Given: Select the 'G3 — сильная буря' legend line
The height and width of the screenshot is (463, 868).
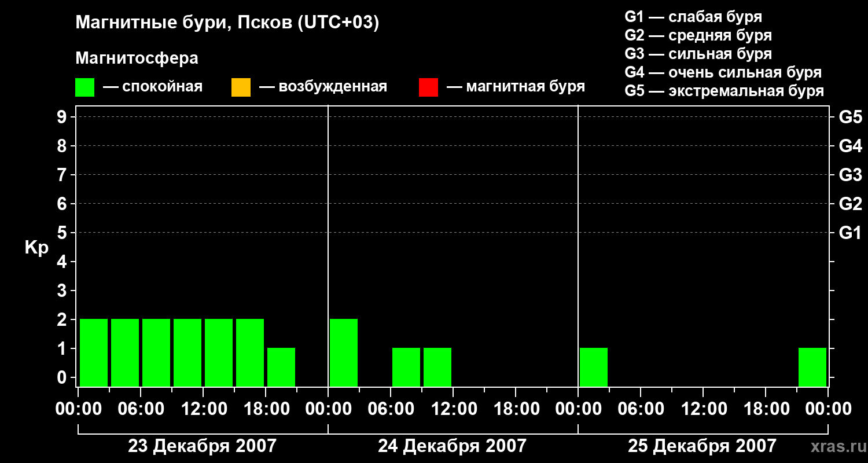Looking at the screenshot, I should click(x=698, y=54).
